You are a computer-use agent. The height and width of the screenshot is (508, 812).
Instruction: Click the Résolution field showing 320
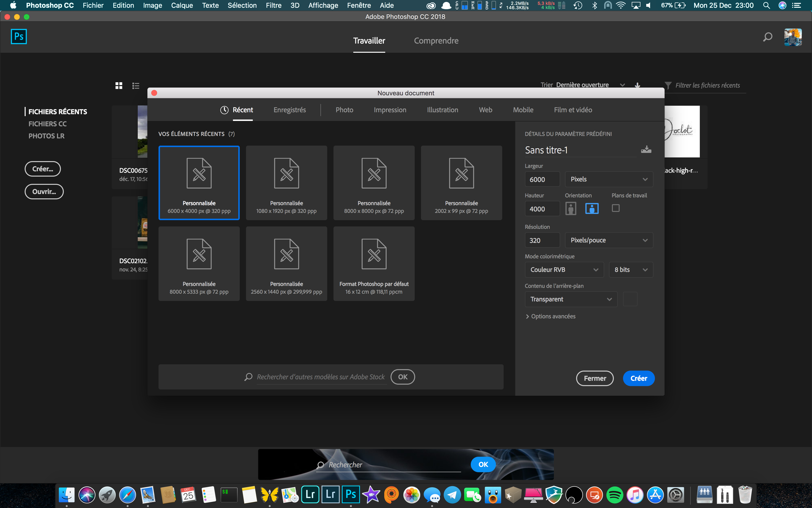(542, 240)
